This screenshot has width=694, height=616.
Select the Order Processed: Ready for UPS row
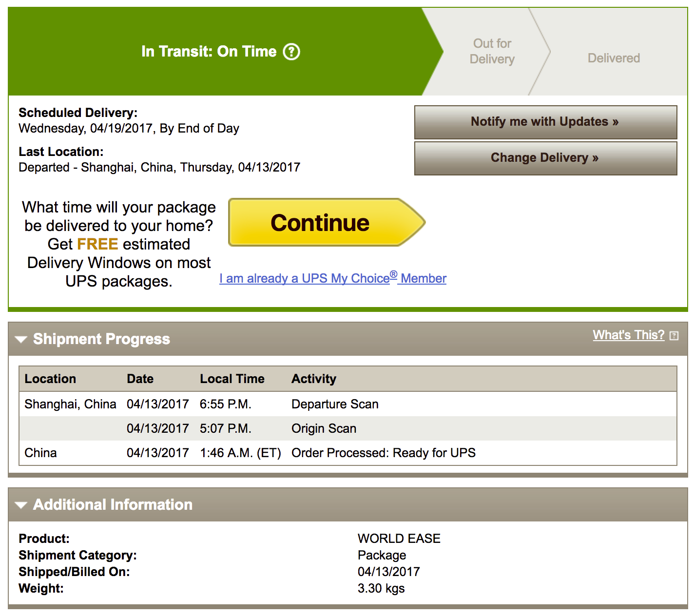coord(383,453)
